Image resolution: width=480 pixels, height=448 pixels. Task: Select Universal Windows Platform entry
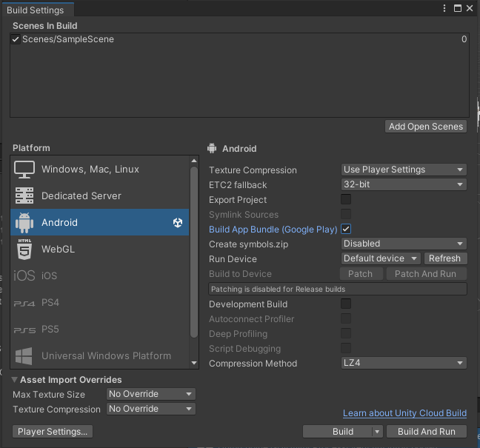[100, 356]
